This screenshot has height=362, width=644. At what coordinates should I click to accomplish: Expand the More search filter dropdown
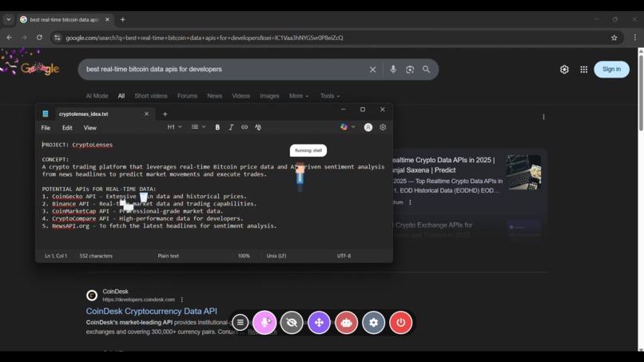[299, 96]
